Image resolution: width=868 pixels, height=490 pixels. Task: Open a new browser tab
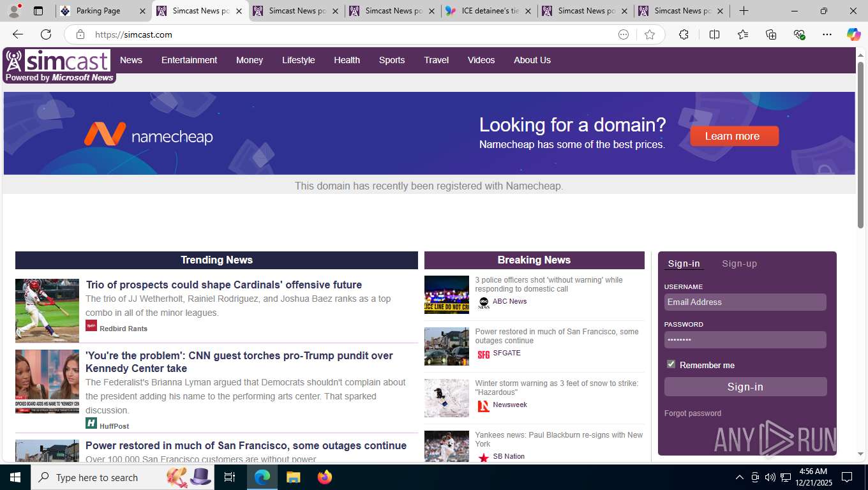click(x=744, y=11)
